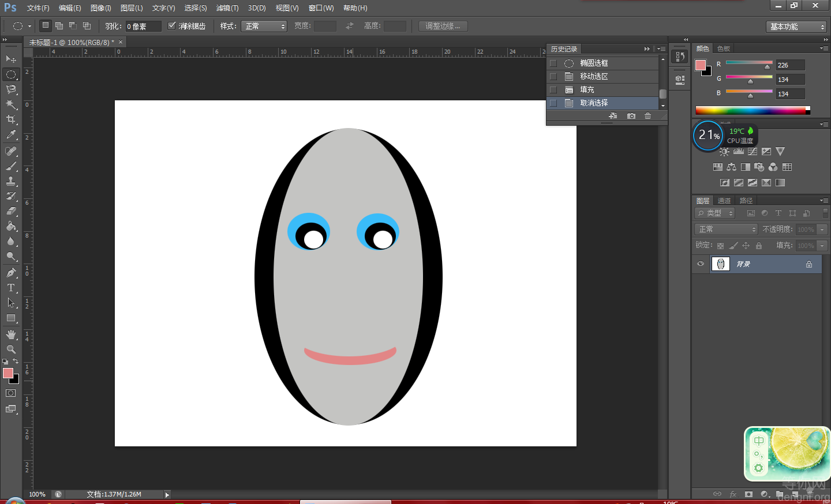This screenshot has width=831, height=504.
Task: Create new snapshot in History panel
Action: (x=631, y=116)
